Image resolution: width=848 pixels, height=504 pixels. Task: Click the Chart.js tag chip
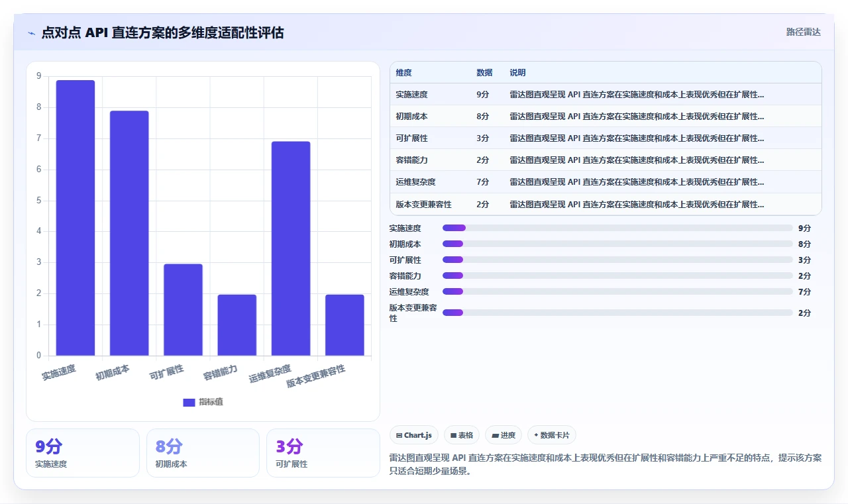[414, 435]
